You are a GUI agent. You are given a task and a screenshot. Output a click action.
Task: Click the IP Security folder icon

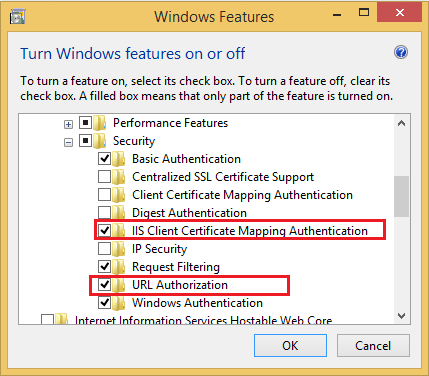(x=119, y=249)
